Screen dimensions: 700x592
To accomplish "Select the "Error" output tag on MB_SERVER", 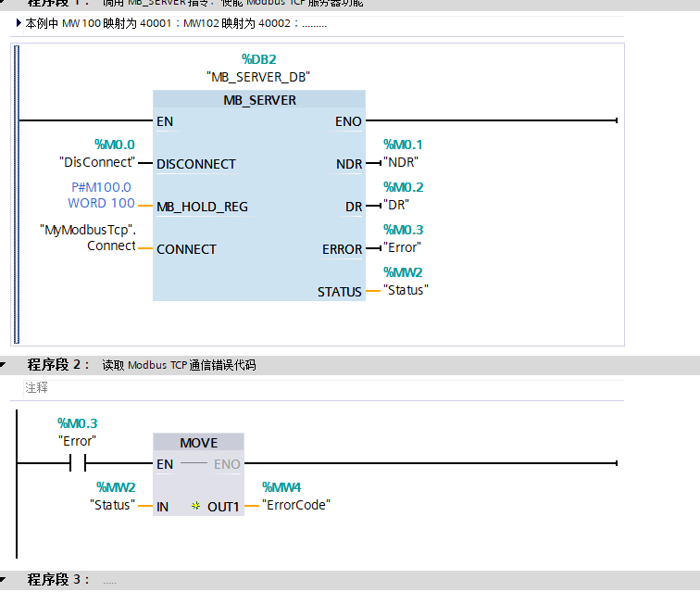I will [x=402, y=247].
